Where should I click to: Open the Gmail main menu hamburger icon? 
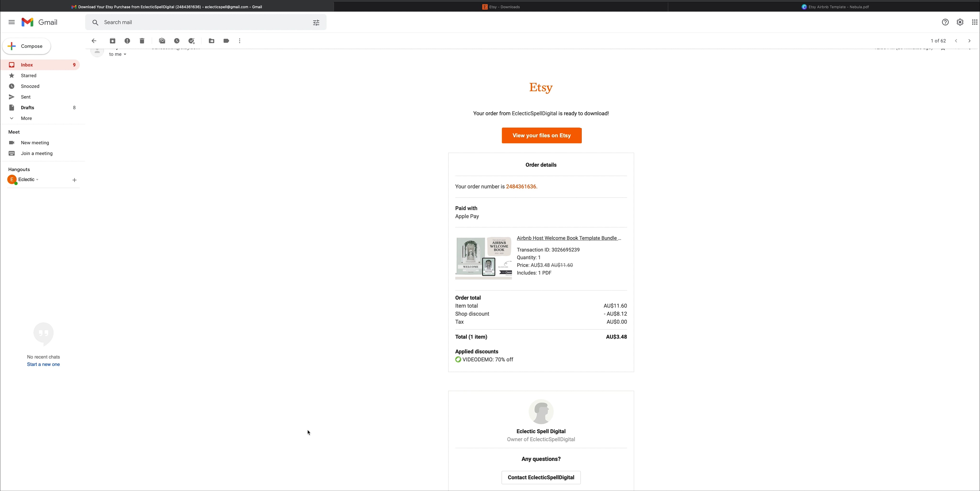pyautogui.click(x=11, y=22)
